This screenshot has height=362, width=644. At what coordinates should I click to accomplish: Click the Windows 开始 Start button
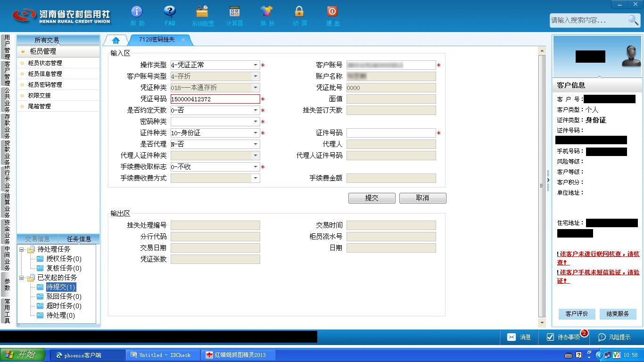tap(23, 355)
